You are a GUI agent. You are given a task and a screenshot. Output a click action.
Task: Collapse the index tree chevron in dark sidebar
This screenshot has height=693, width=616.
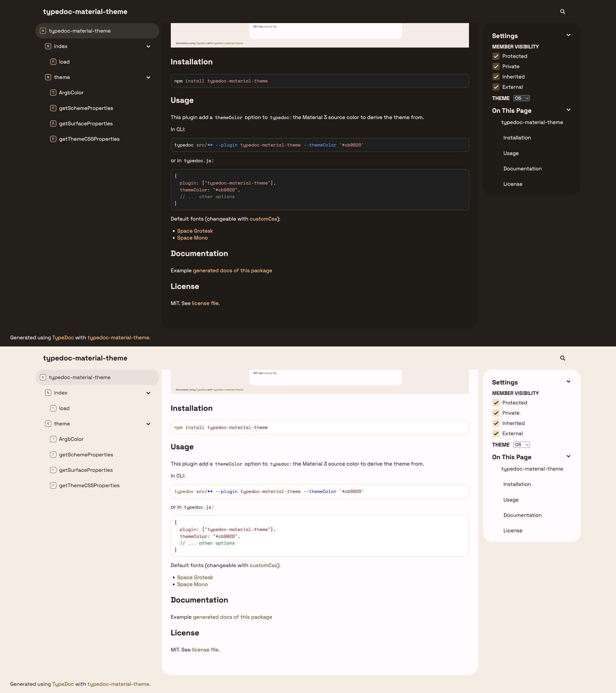[148, 47]
